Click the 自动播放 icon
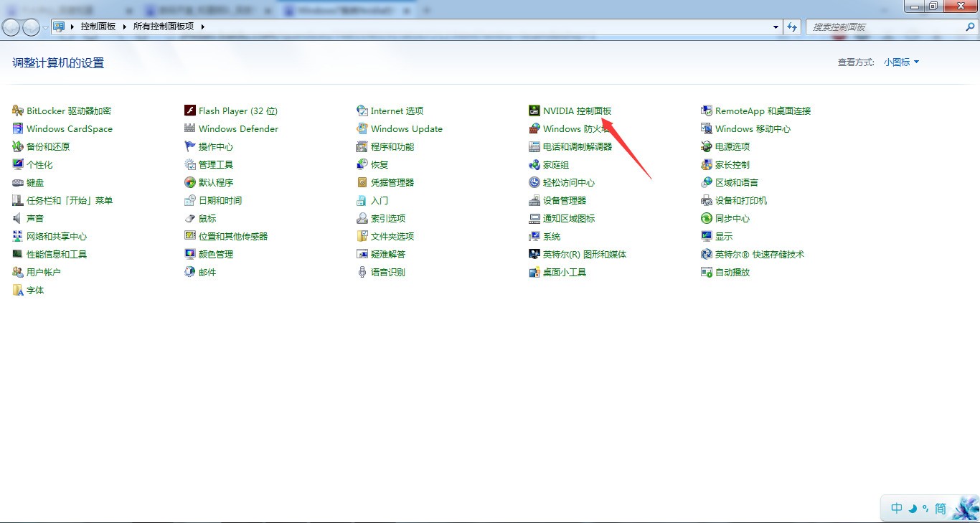This screenshot has height=523, width=980. 707,272
